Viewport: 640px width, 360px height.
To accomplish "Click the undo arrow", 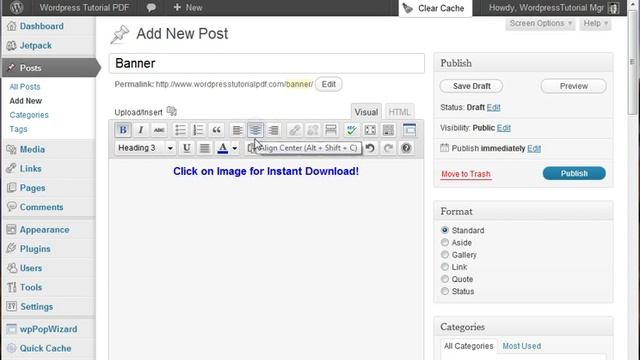I will tap(370, 148).
